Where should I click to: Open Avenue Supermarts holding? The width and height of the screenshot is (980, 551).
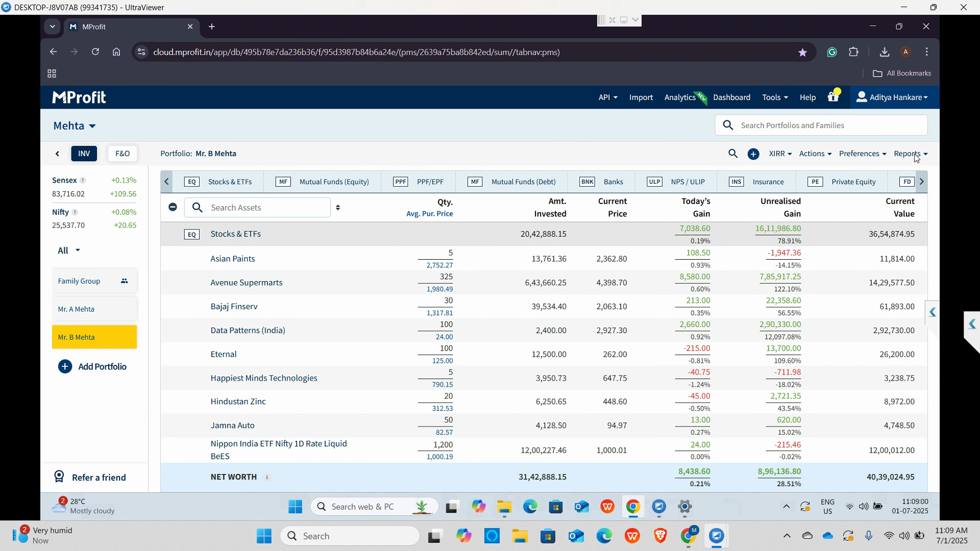247,283
